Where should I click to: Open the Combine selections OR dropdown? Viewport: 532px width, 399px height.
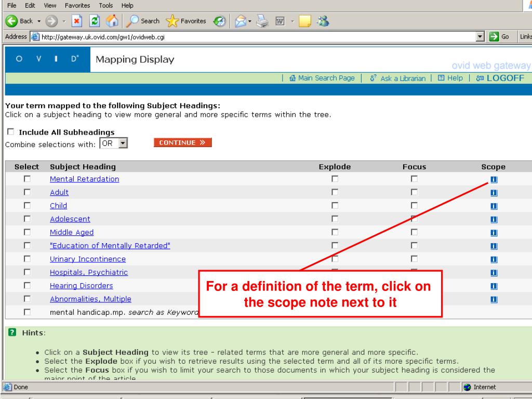(123, 143)
